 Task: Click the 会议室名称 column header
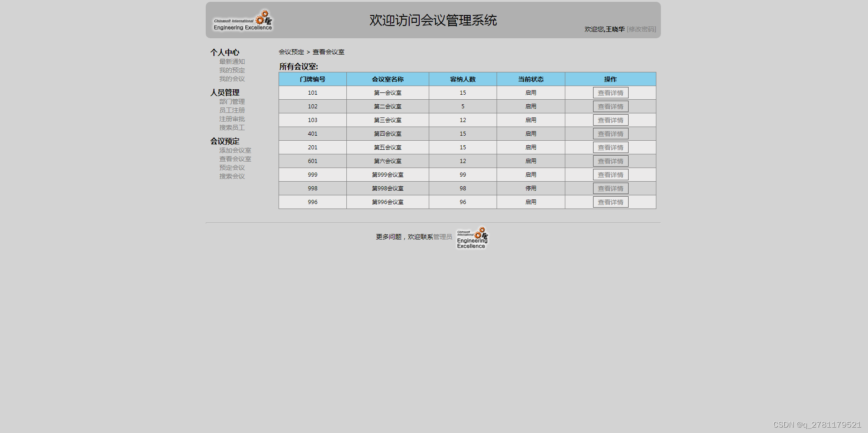[x=388, y=79]
